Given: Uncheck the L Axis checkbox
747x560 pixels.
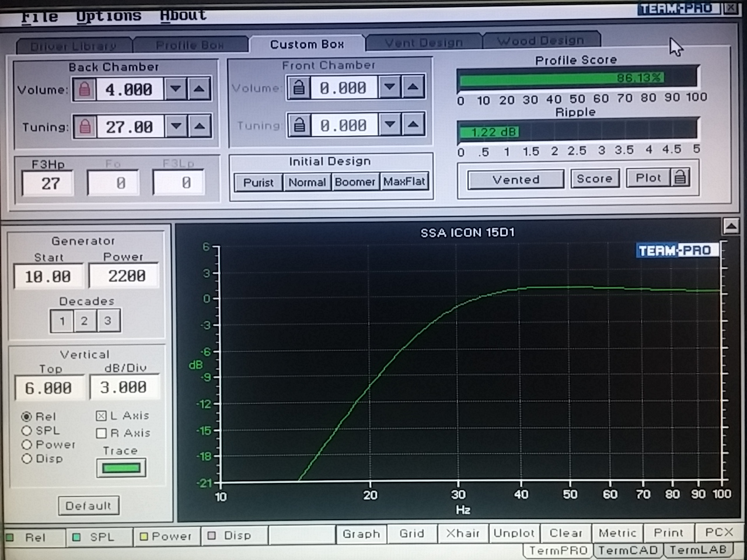Looking at the screenshot, I should [101, 416].
